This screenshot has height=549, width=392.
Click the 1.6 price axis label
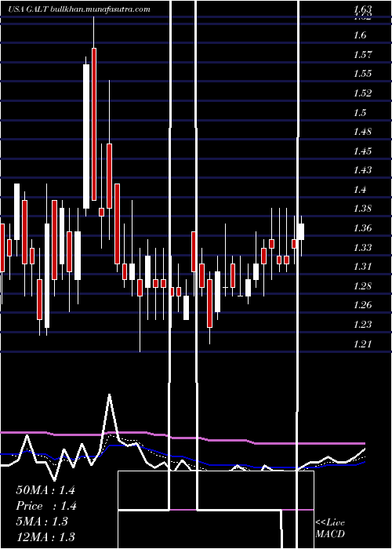click(x=361, y=35)
